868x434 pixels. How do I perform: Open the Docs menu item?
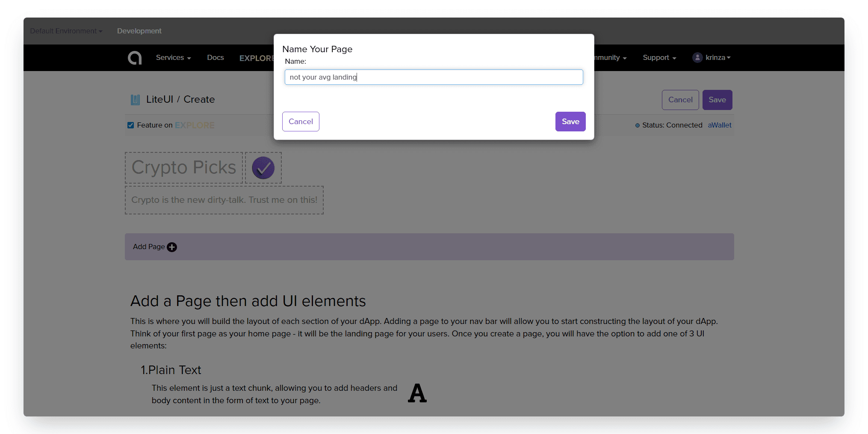(x=216, y=58)
